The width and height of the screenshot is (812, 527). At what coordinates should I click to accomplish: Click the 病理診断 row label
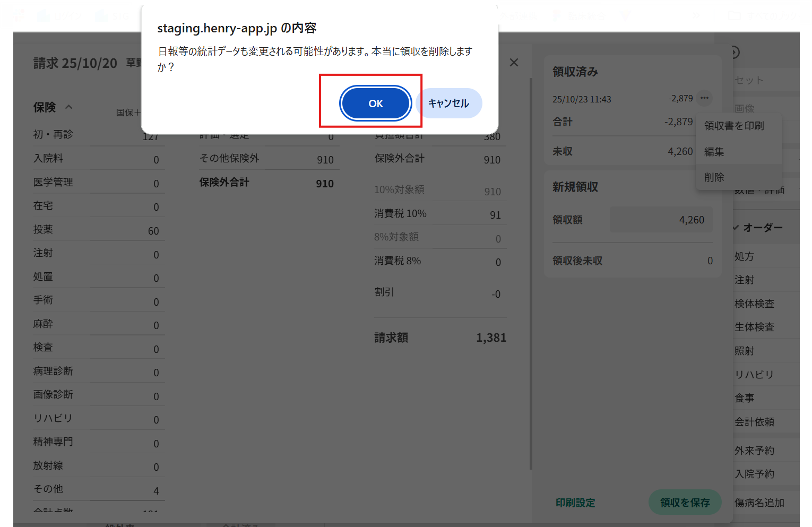53,371
